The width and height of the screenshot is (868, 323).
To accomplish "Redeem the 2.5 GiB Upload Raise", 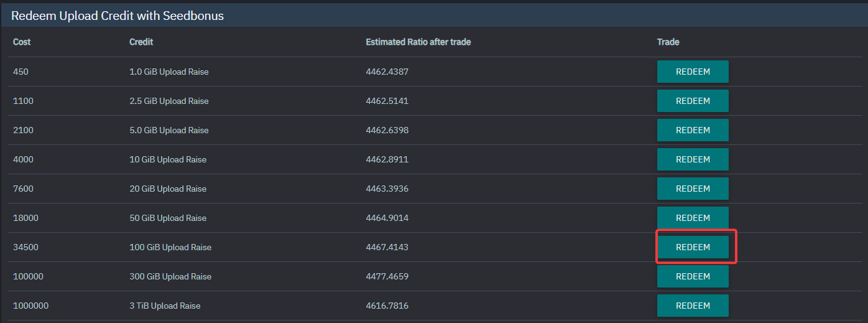I will click(693, 101).
